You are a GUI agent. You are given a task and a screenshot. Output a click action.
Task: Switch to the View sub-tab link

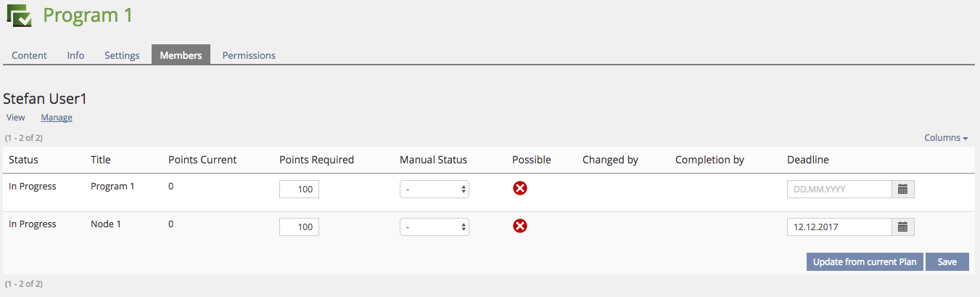(x=15, y=118)
